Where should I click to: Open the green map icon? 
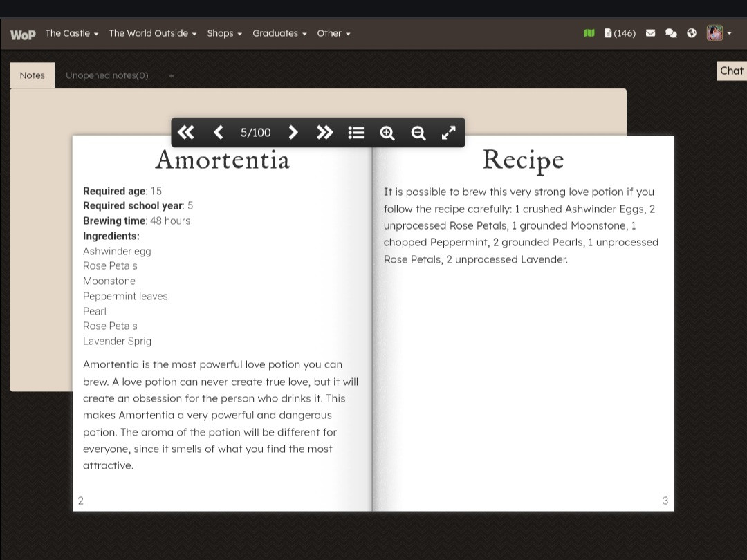point(589,33)
